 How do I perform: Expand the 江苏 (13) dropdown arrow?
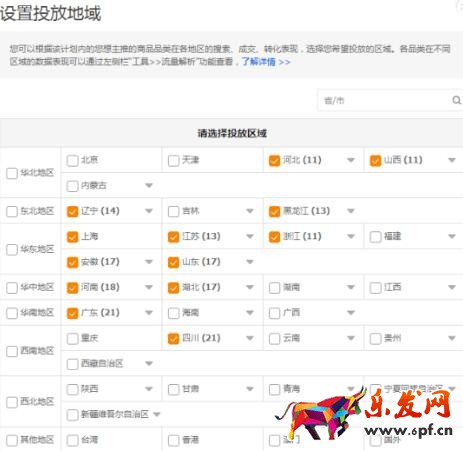250,236
